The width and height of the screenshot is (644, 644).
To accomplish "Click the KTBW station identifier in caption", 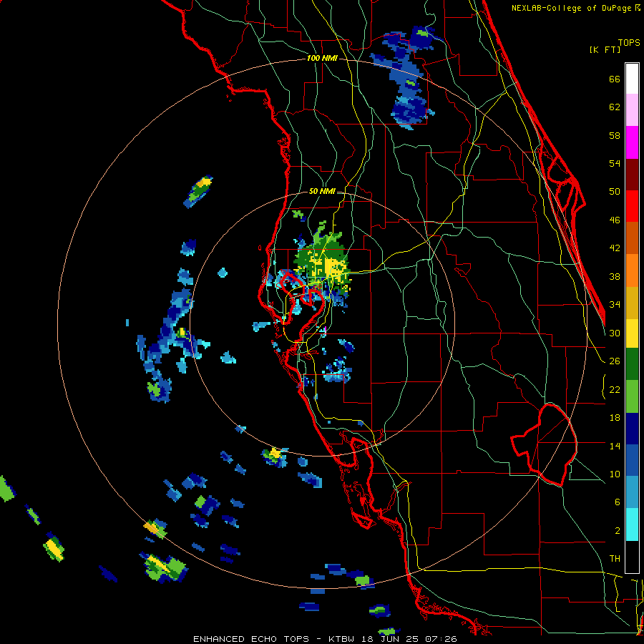I will (343, 639).
